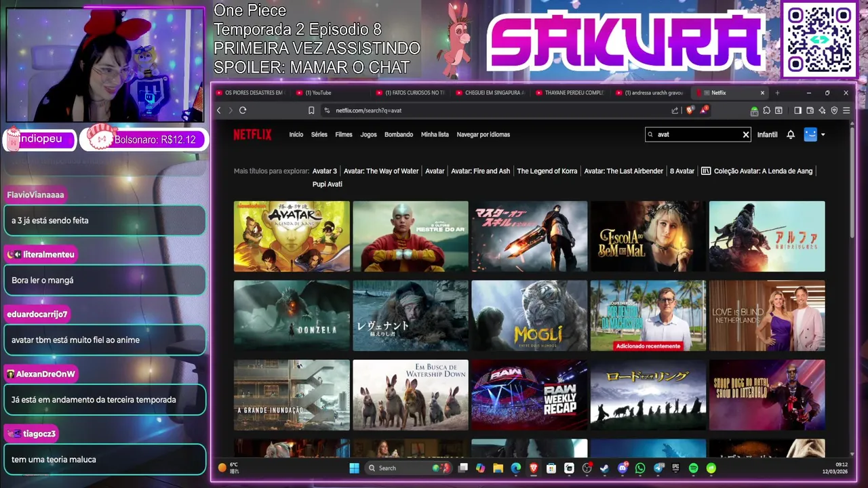The image size is (868, 488).
Task: Click the share icon in the address bar
Action: (675, 110)
